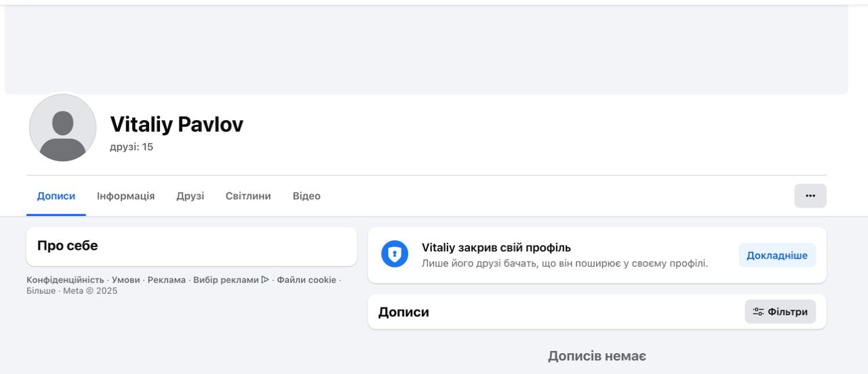Expand the Більше footer link
This screenshot has height=374, width=868.
point(41,291)
